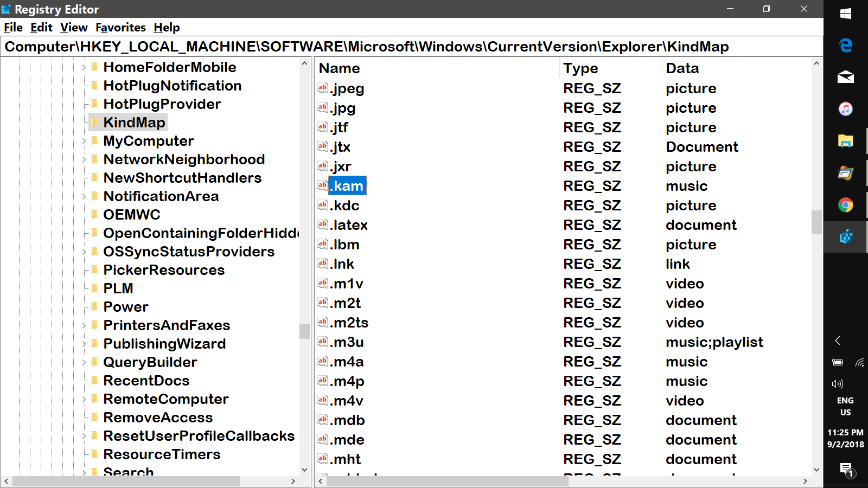Click the music;playlist data cell

point(714,342)
